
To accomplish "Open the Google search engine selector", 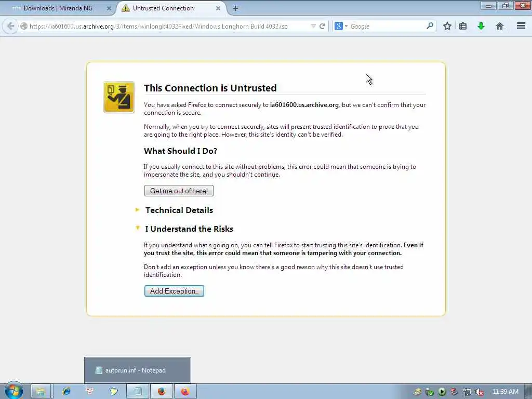I will coord(341,26).
